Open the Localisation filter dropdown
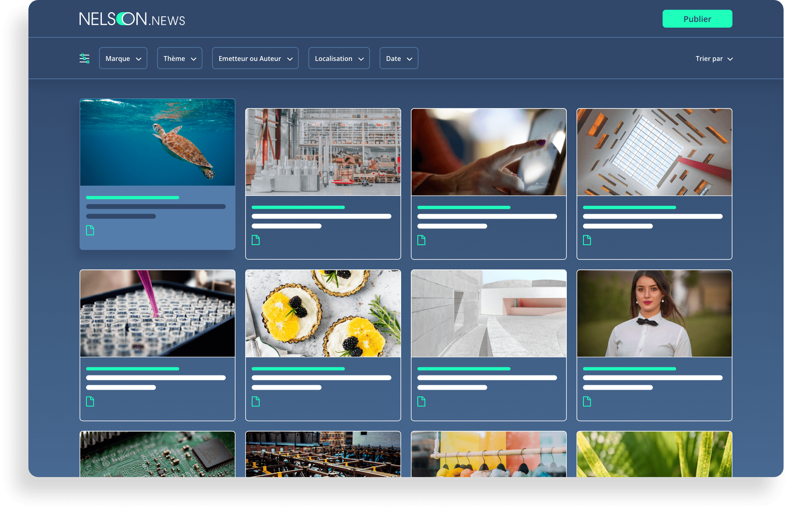Image resolution: width=812 pixels, height=512 pixels. coord(339,59)
